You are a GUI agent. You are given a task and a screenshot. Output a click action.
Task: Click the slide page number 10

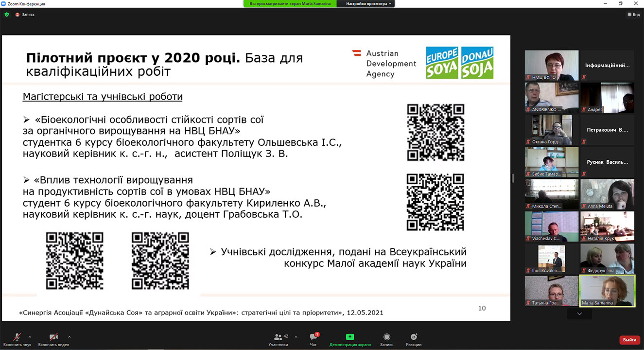point(482,308)
